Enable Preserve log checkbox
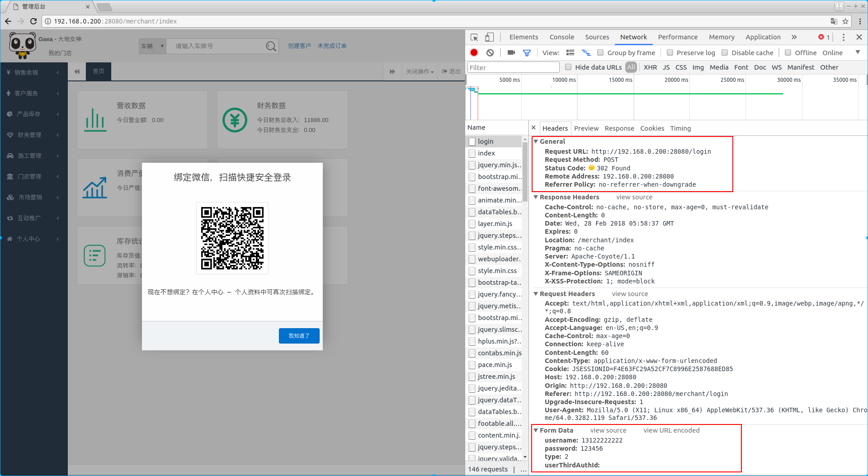868x476 pixels. (670, 53)
